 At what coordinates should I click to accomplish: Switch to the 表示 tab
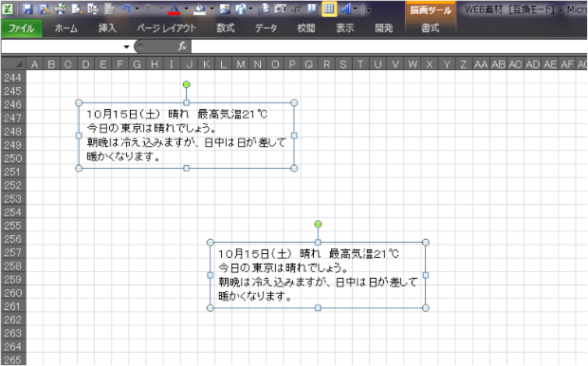[344, 28]
